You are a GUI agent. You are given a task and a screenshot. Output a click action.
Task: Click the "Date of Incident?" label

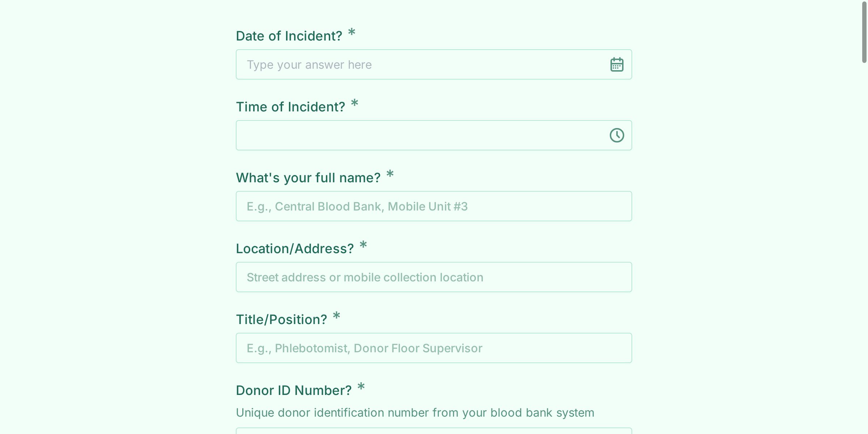289,36
